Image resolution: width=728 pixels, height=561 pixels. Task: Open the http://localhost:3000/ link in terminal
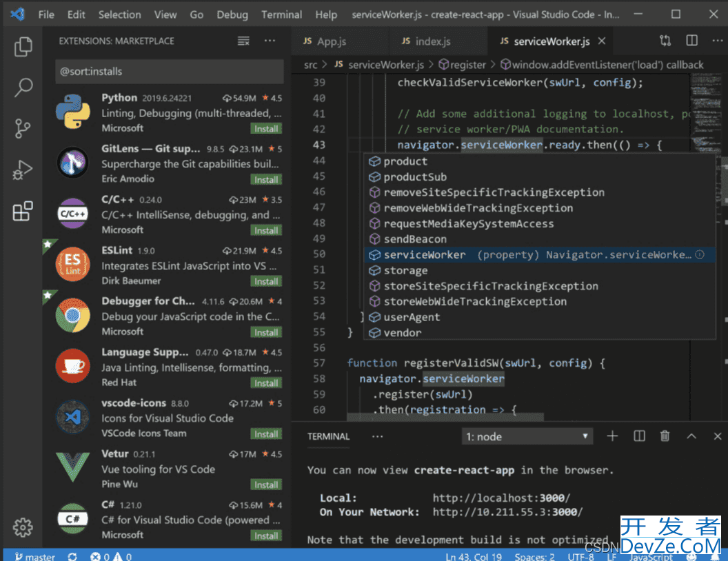pos(501,498)
